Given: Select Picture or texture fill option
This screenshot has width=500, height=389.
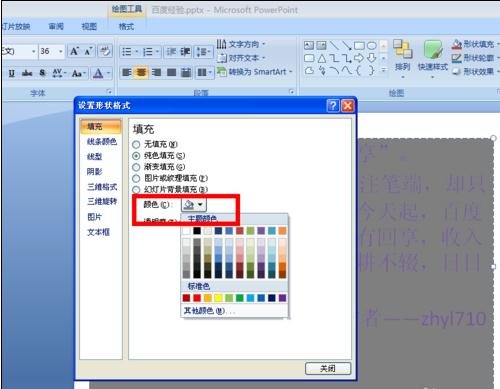Looking at the screenshot, I should pos(136,178).
